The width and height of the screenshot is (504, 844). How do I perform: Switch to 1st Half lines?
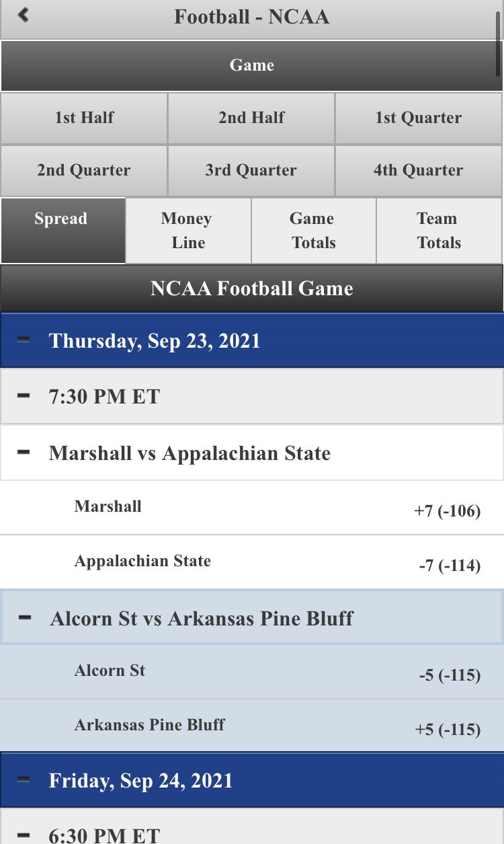[84, 118]
